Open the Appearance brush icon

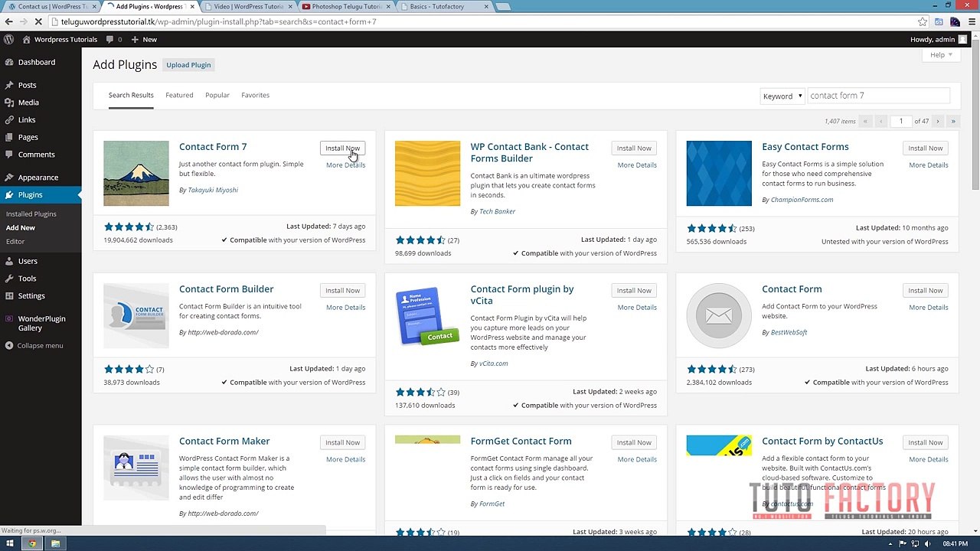coord(9,178)
